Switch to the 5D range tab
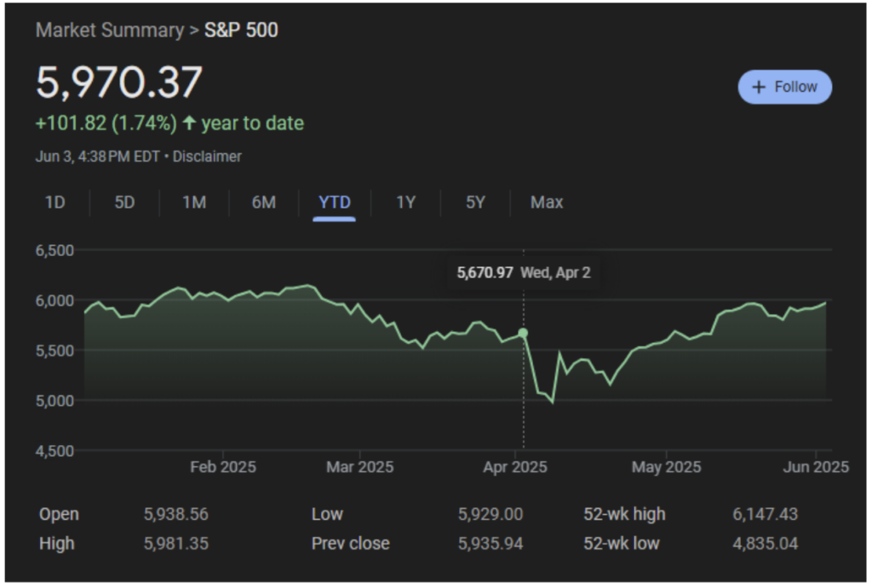 point(124,203)
